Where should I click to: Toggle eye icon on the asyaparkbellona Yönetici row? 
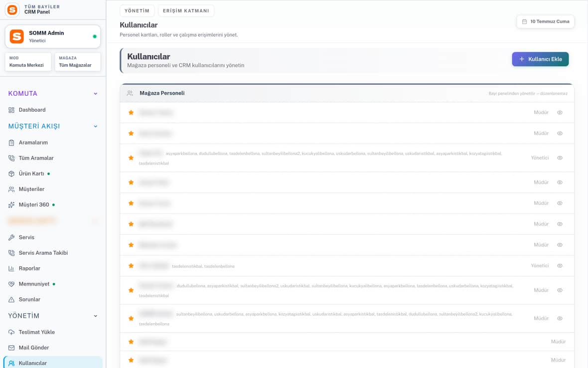560,158
